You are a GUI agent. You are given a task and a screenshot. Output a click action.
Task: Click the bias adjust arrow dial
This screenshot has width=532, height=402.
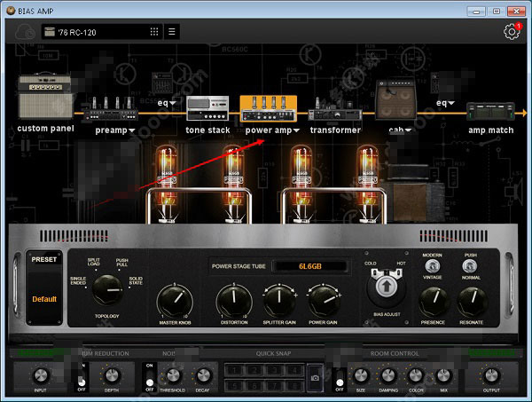tap(386, 287)
